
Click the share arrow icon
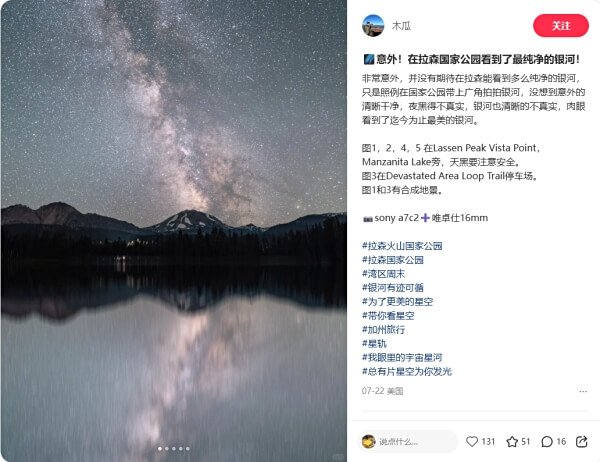tap(582, 441)
